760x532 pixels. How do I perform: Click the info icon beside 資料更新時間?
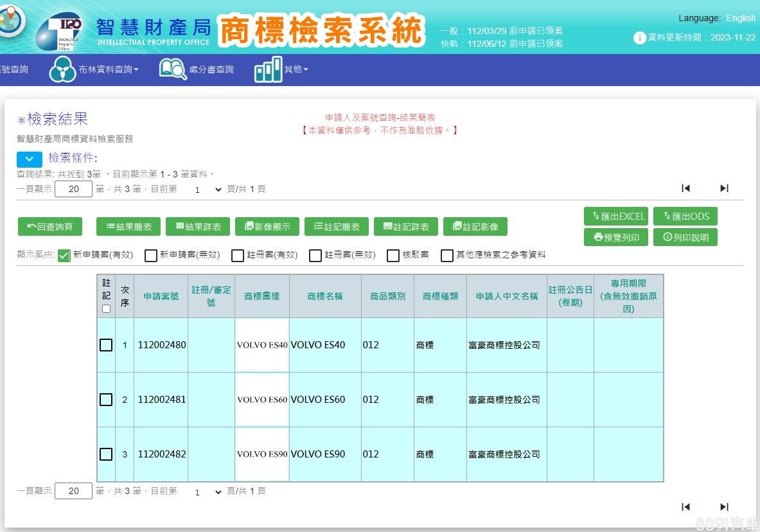[640, 37]
